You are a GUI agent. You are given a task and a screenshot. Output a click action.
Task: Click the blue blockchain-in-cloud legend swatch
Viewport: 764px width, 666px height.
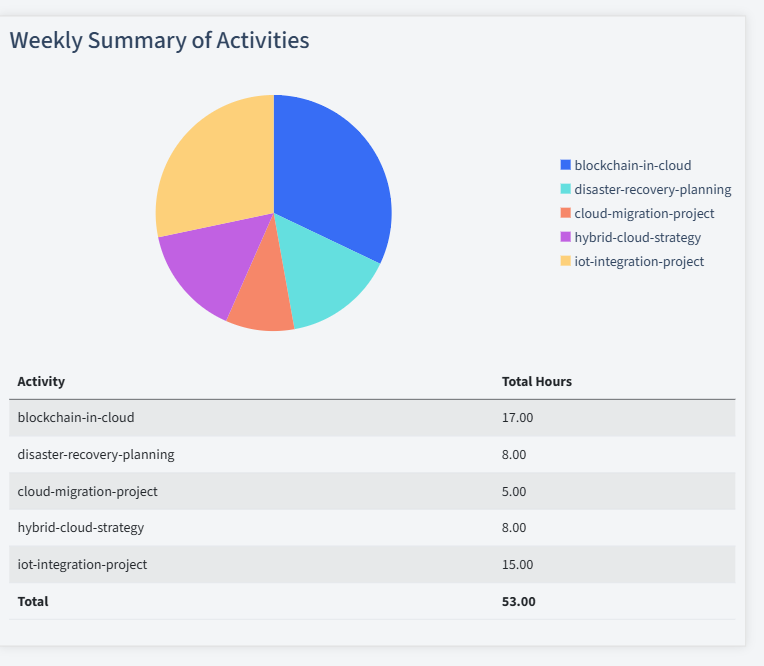pos(565,165)
